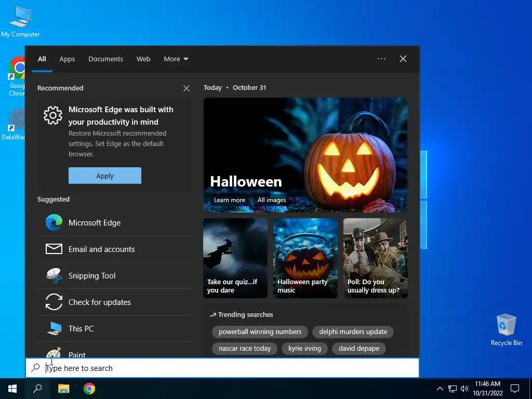532x399 pixels.
Task: Expand the More dropdown
Action: click(176, 59)
